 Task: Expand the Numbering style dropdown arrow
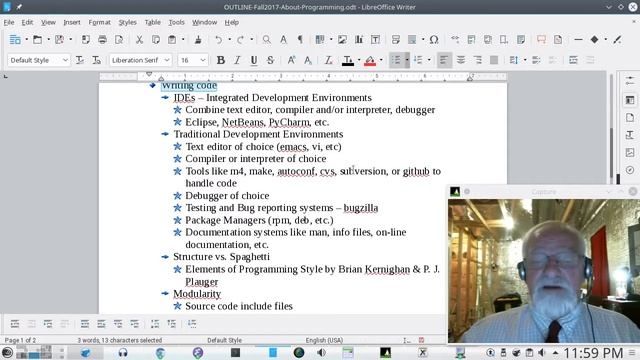429,60
